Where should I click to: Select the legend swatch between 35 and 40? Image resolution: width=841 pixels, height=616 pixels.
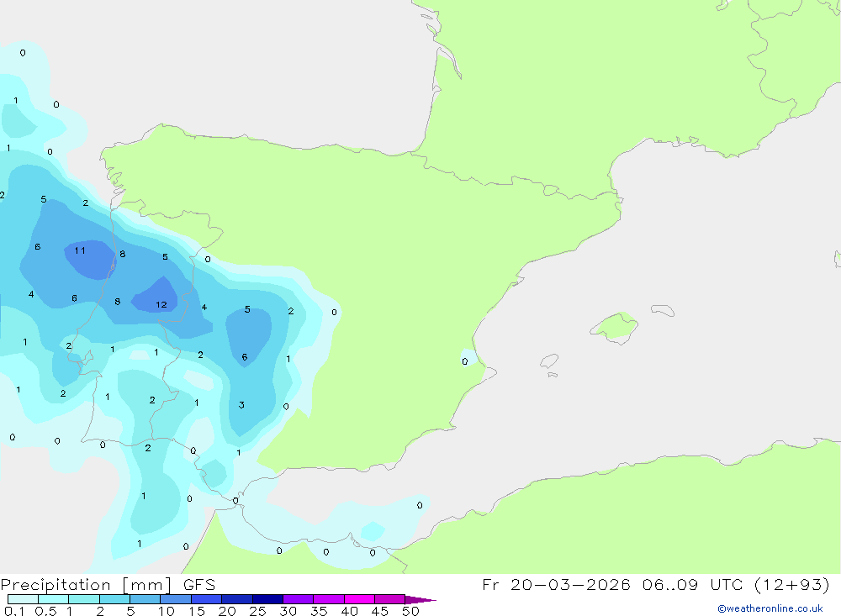[x=328, y=599]
